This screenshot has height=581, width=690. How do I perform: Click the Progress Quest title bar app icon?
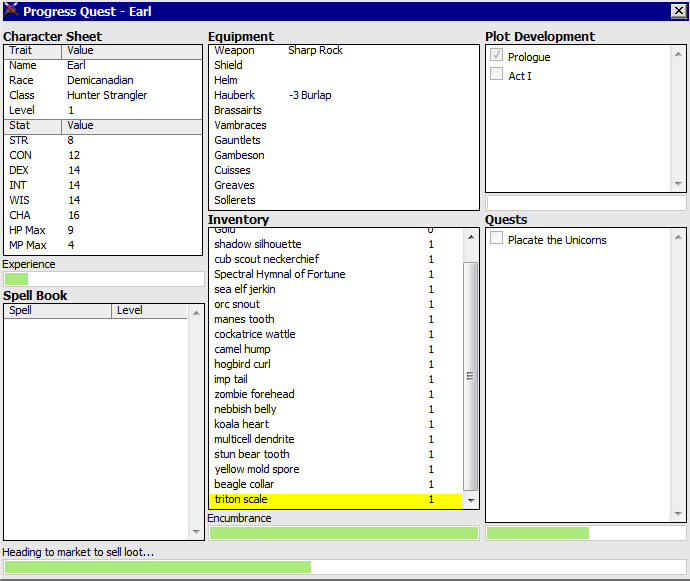(11, 11)
